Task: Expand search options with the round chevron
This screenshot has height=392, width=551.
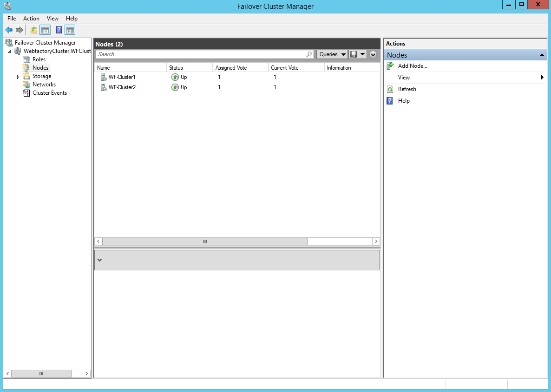Action: click(x=373, y=54)
